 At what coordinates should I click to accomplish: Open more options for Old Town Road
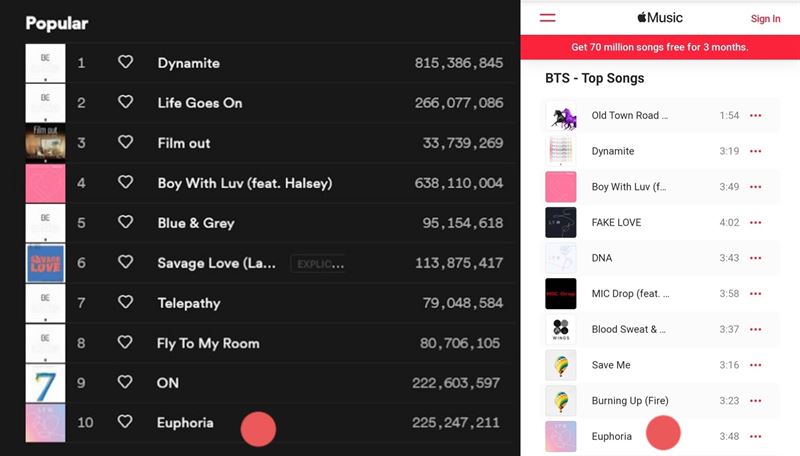pos(756,115)
